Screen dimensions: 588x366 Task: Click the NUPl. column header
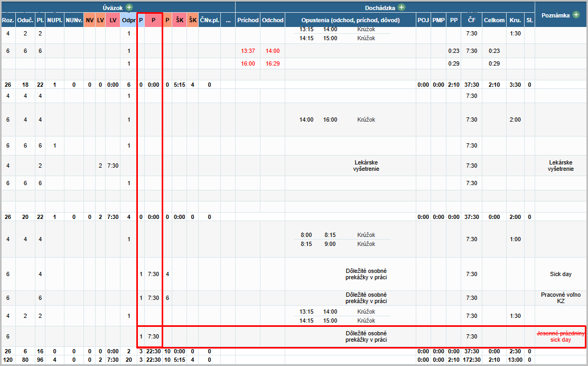coord(54,20)
